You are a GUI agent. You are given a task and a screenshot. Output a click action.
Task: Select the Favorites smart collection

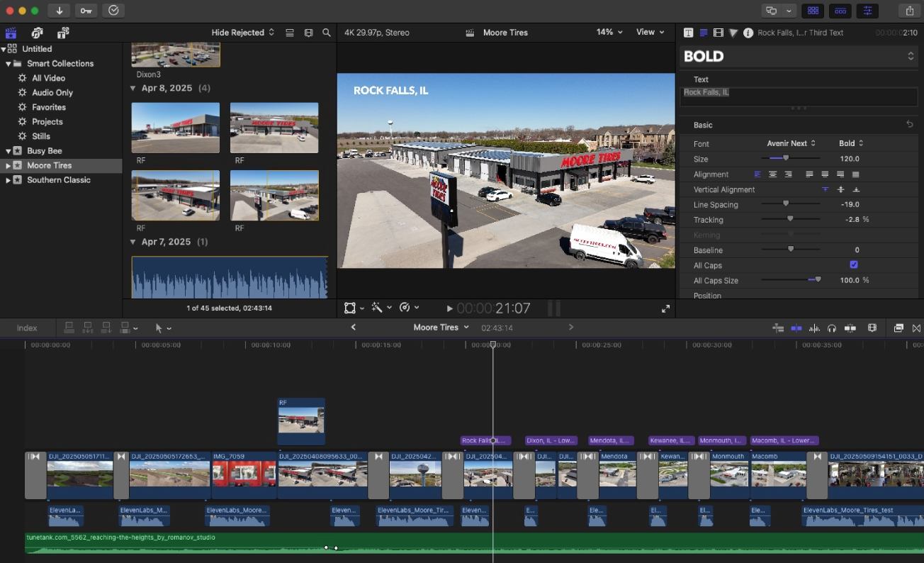(49, 107)
